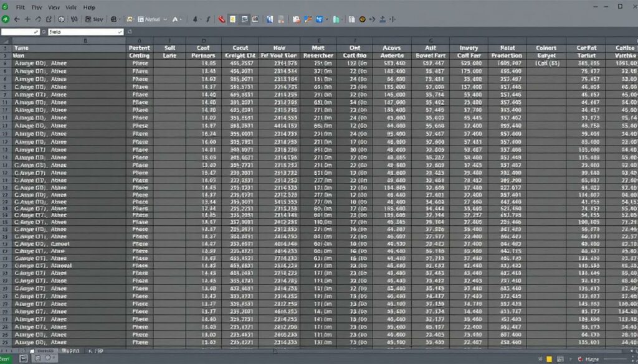Click the select-all corner of the grid
The width and height of the screenshot is (638, 364).
tap(6, 40)
